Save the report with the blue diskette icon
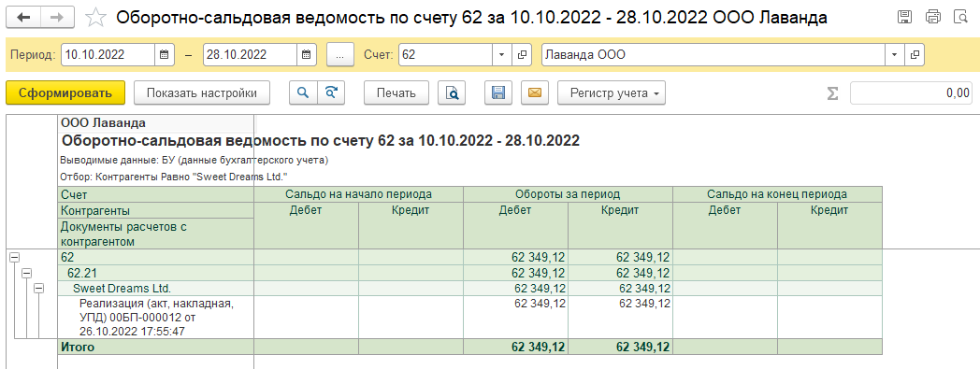 (x=498, y=93)
